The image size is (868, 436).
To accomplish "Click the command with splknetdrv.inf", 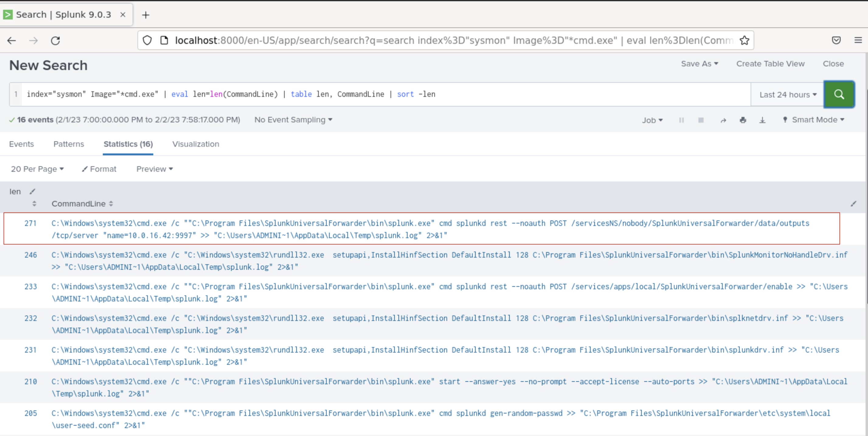I will point(447,324).
